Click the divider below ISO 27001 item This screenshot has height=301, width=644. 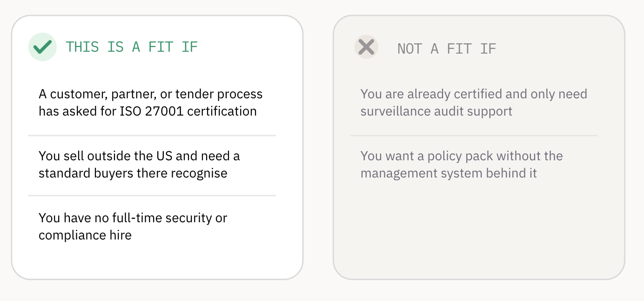[x=152, y=136]
